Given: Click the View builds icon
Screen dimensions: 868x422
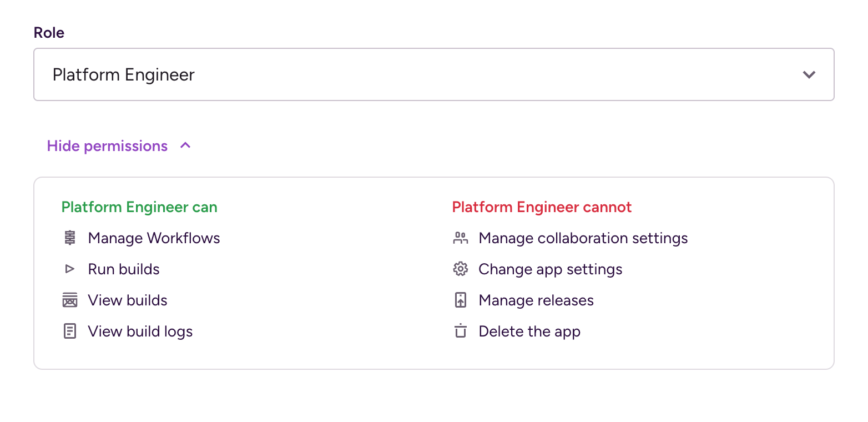Looking at the screenshot, I should [69, 300].
